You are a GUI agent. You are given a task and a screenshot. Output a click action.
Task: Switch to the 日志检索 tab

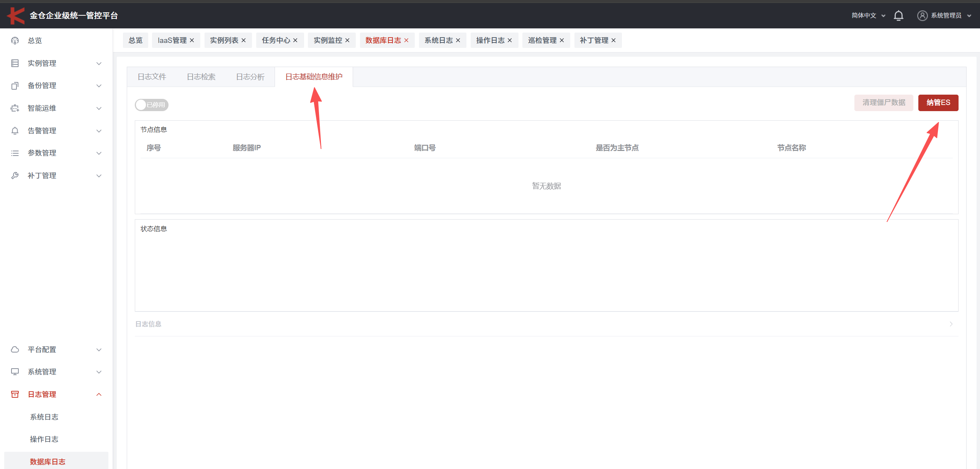(201, 77)
